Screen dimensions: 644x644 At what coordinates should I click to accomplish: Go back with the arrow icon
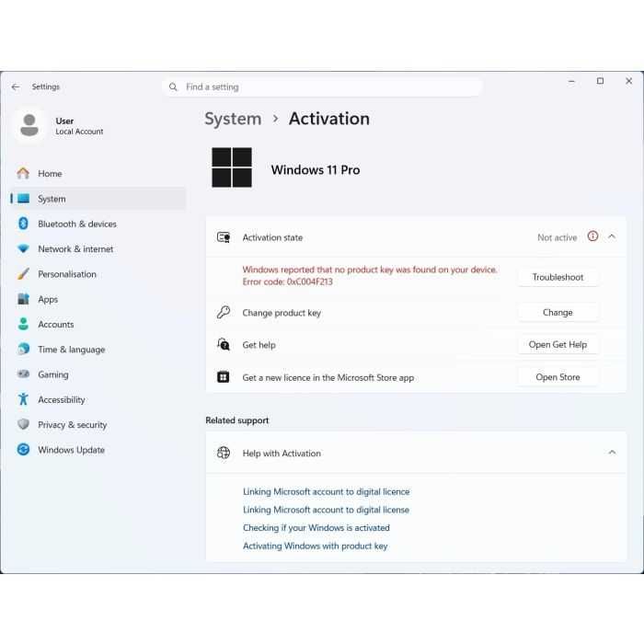point(16,86)
